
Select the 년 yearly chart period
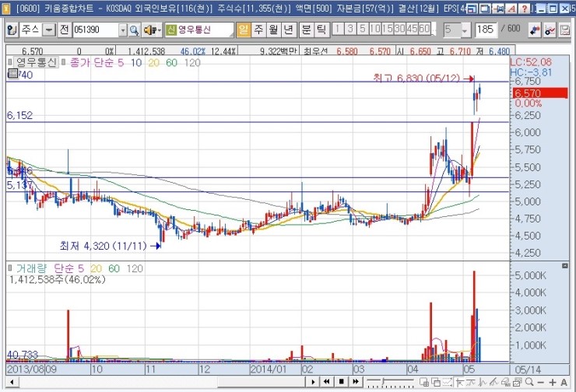pyautogui.click(x=289, y=30)
